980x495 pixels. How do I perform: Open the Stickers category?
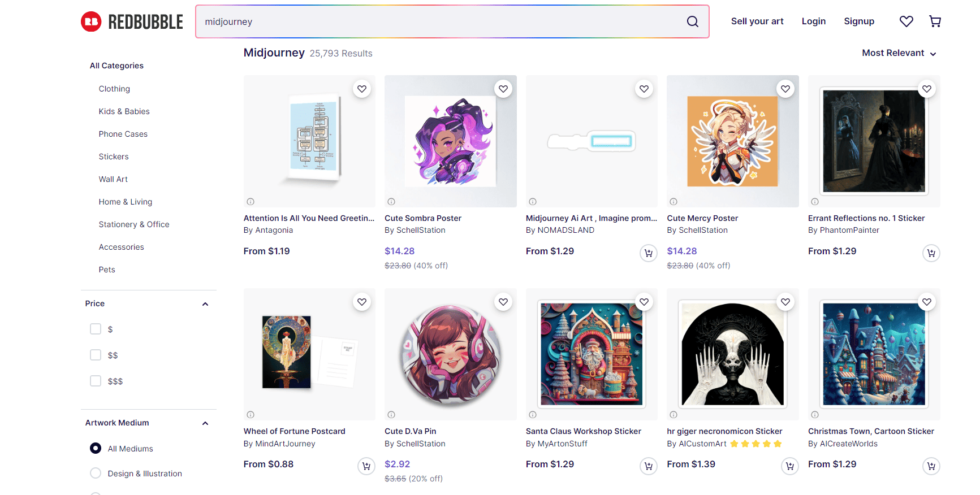tap(114, 157)
